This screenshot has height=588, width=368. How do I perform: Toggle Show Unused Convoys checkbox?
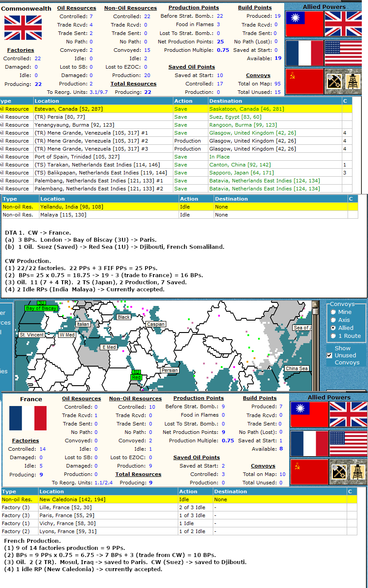click(x=329, y=355)
